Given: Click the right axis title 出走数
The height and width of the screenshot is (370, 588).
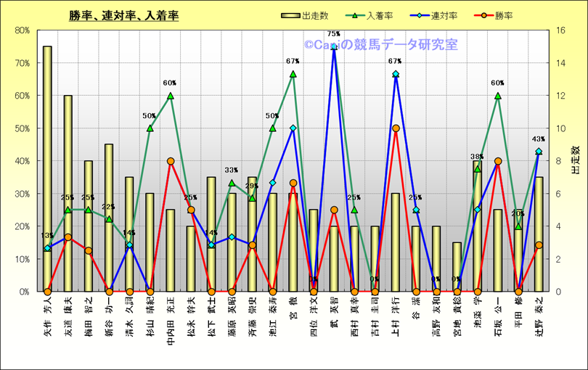Looking at the screenshot, I should 576,160.
